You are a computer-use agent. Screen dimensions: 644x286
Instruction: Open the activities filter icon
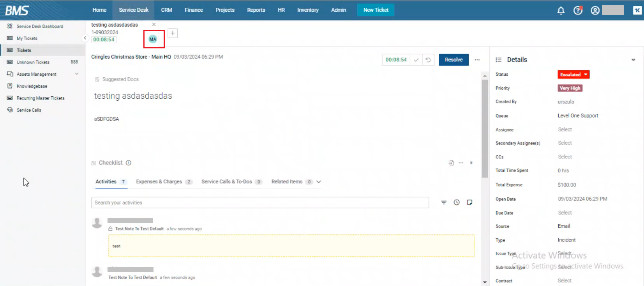coord(444,203)
